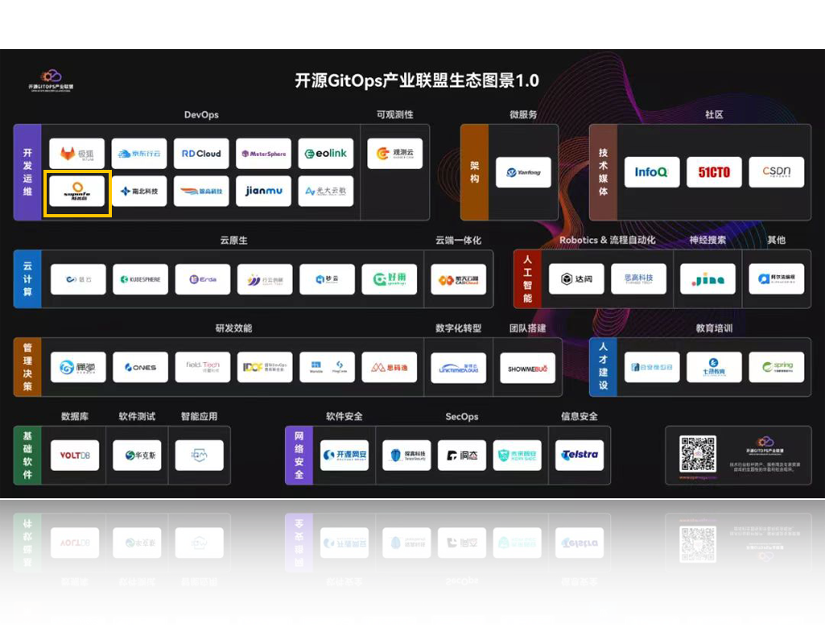This screenshot has height=644, width=825.
Task: Click the highlighted sapinfo logo tile
Action: pyautogui.click(x=77, y=192)
